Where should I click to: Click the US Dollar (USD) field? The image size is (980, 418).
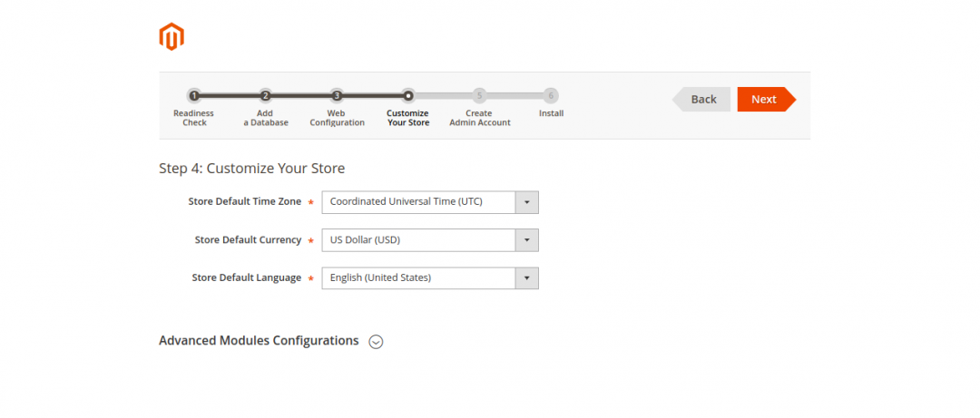tap(418, 240)
